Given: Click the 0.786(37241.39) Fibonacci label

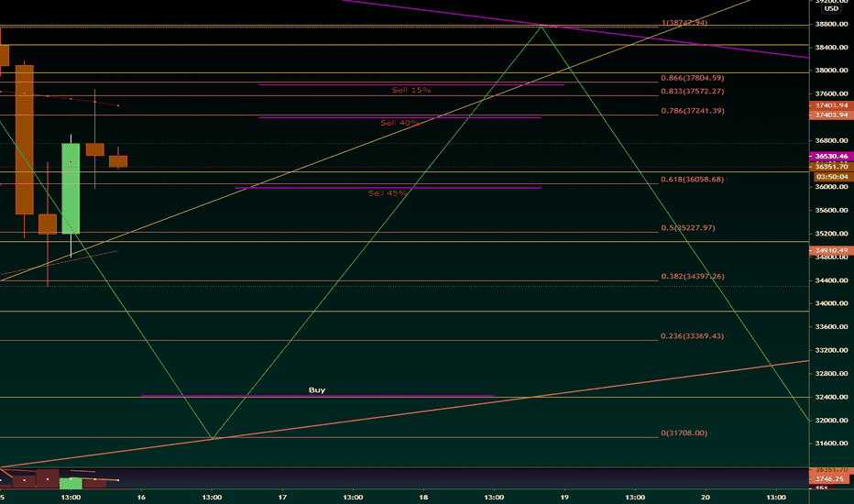Looking at the screenshot, I should pyautogui.click(x=692, y=111).
